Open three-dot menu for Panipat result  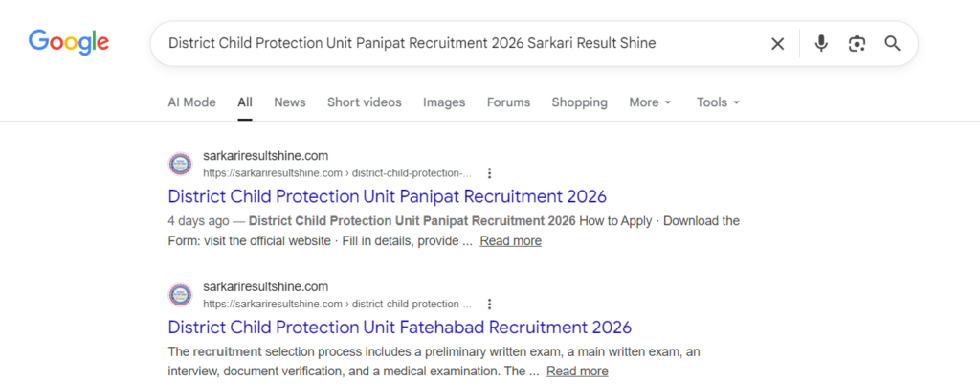[x=489, y=173]
